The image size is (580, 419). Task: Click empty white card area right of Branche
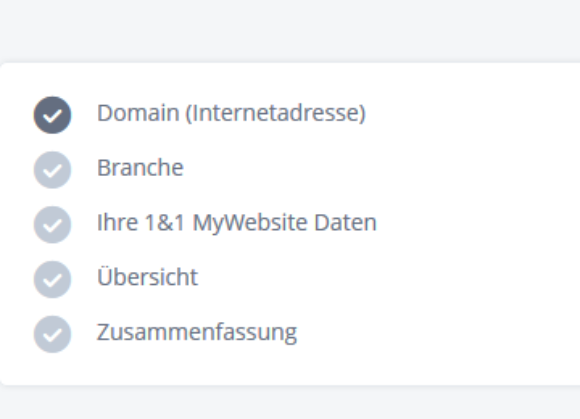click(381, 168)
